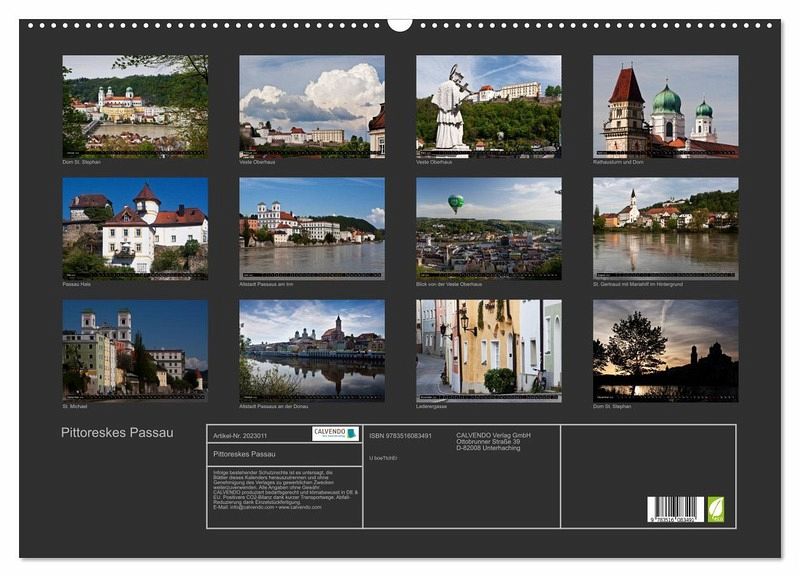This screenshot has height=577, width=800.
Task: Open the Veste Oberhaus statue photo
Action: [488, 106]
